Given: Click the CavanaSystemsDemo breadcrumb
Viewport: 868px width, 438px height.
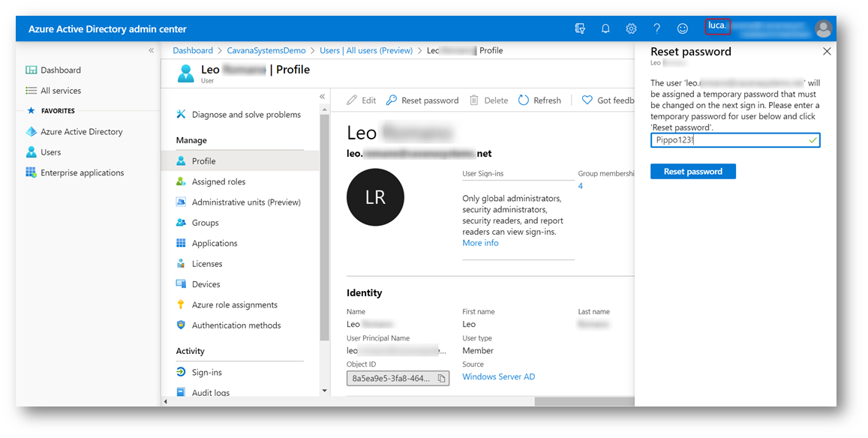Looking at the screenshot, I should point(266,50).
